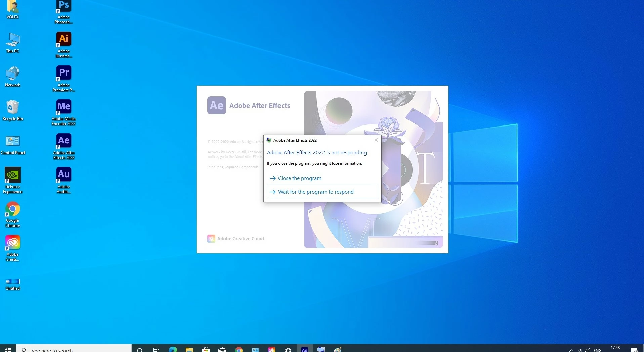
Task: Click the Ae logo on the splash screen
Action: tap(216, 105)
